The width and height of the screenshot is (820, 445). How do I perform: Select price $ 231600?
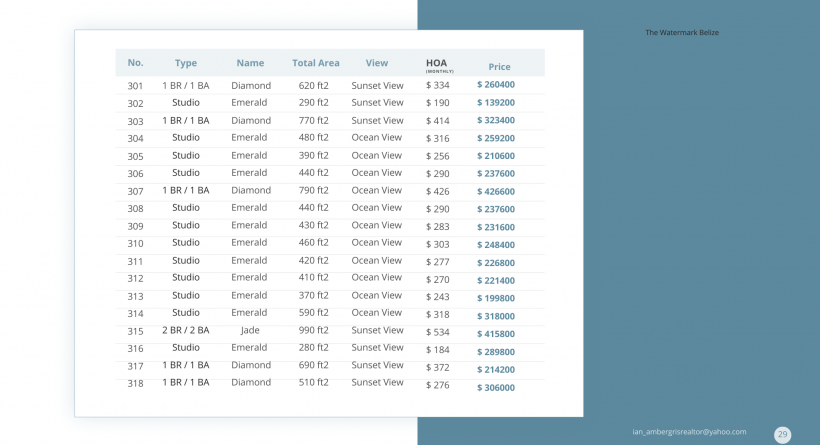(x=496, y=227)
